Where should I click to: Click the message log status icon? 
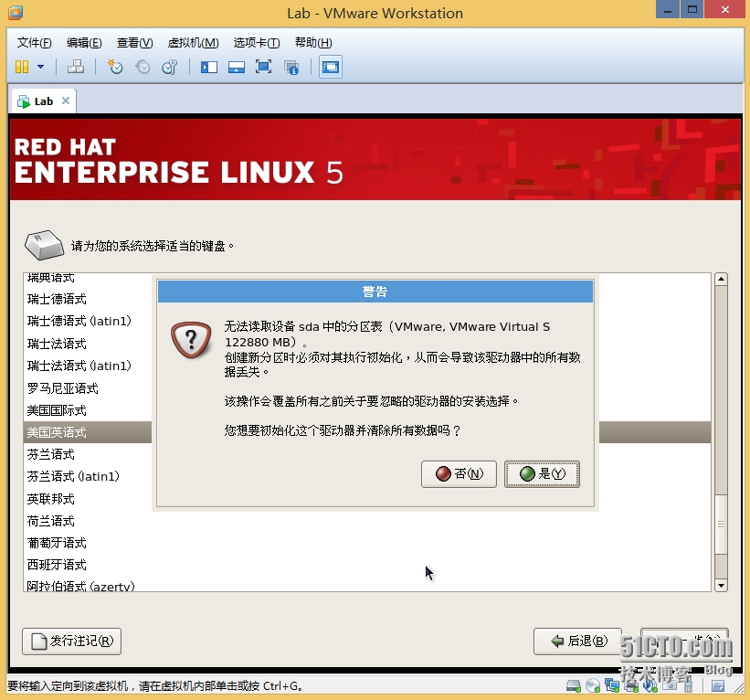(x=717, y=686)
